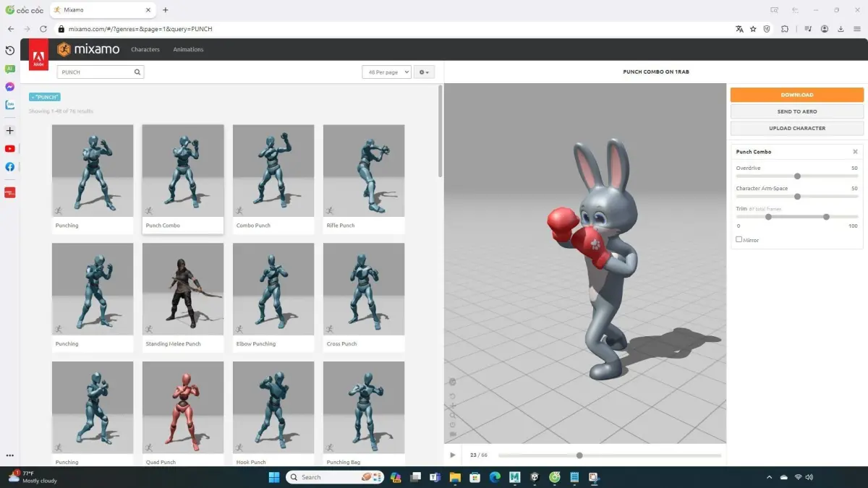Viewport: 868px width, 488px height.
Task: Bookmark this page with star icon
Action: 753,29
